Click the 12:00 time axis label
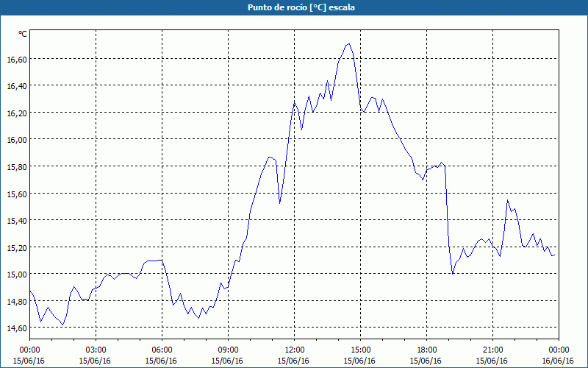The width and height of the screenshot is (588, 368). (295, 350)
